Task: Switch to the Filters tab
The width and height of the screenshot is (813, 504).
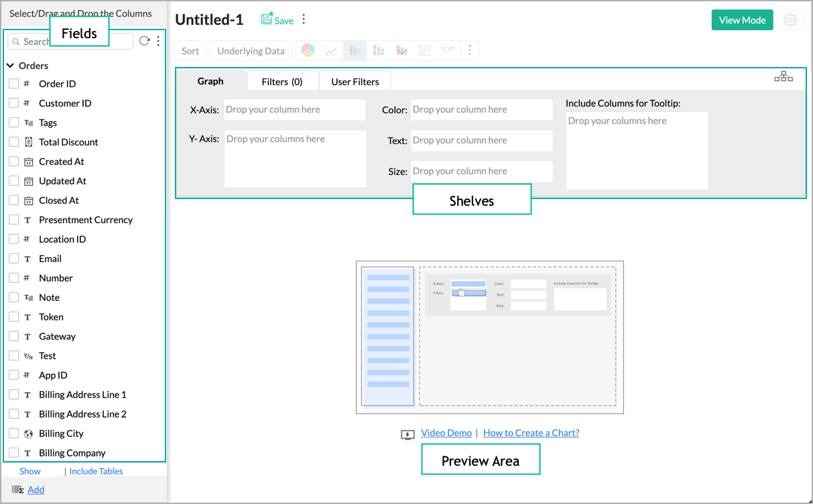Action: click(282, 81)
